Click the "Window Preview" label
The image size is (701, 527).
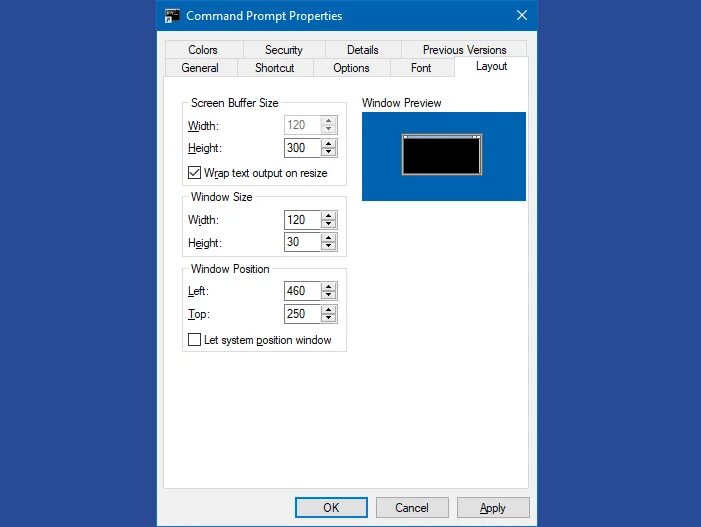point(401,103)
